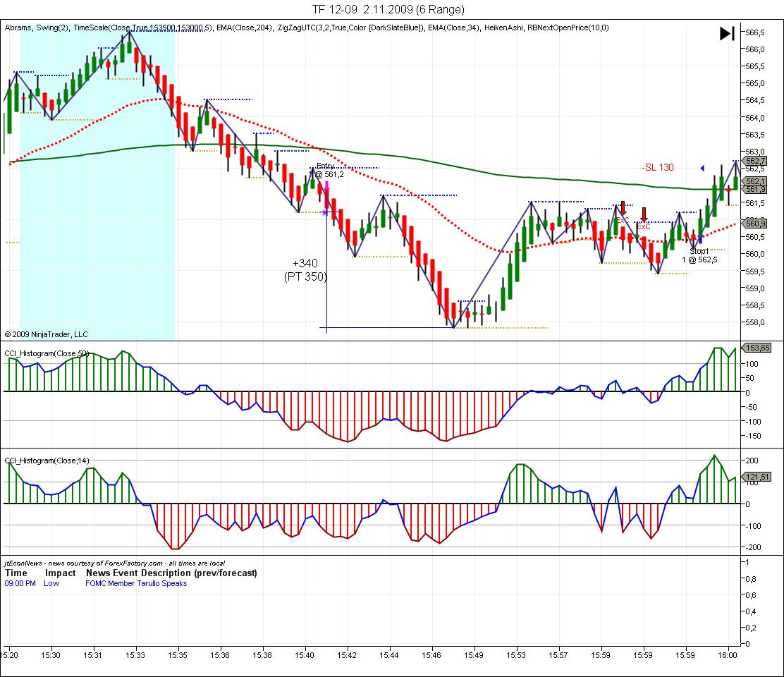Click the 560,9 price marker on axis
Viewport: 784px width, 677px height.
click(755, 224)
